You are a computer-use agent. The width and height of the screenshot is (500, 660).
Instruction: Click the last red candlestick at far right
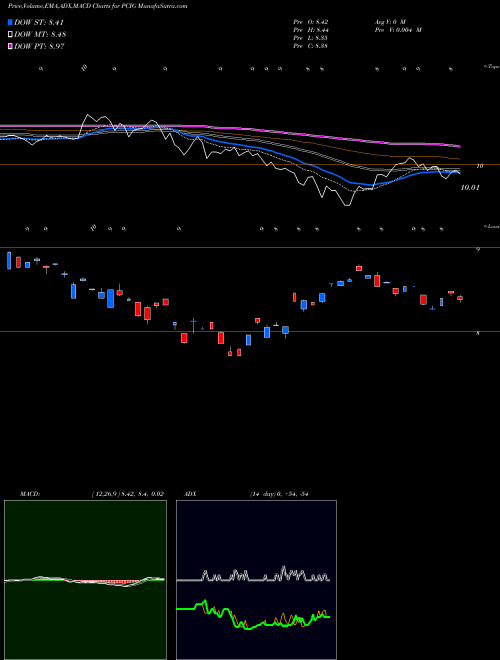(x=460, y=298)
